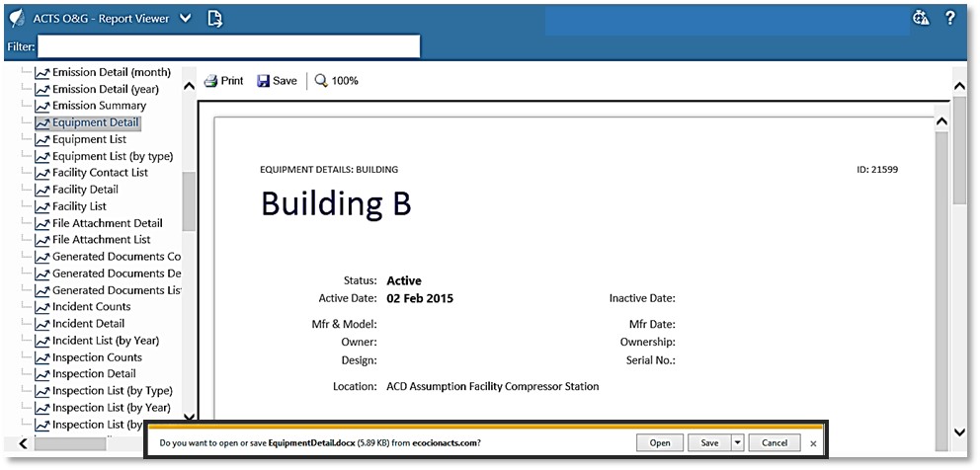
Task: Open the Inspection Detail report
Action: point(94,374)
